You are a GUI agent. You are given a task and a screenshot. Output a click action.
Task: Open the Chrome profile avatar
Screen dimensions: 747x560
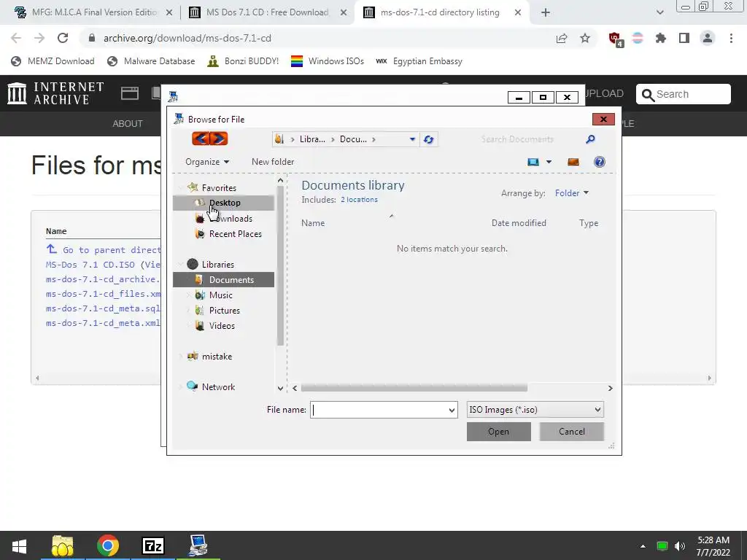pos(708,38)
